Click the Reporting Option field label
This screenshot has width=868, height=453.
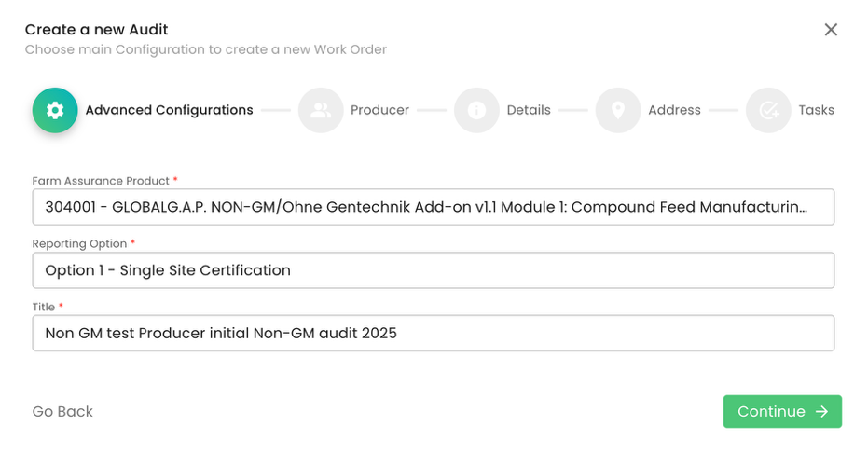pos(79,244)
